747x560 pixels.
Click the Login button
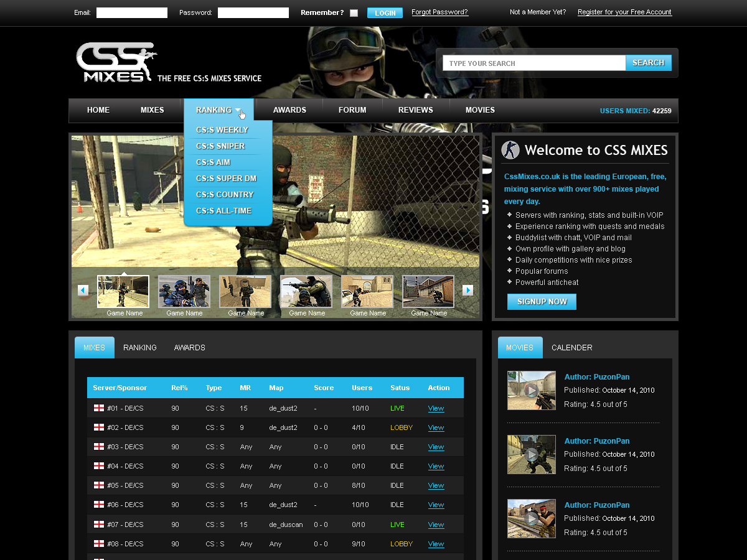click(x=385, y=13)
